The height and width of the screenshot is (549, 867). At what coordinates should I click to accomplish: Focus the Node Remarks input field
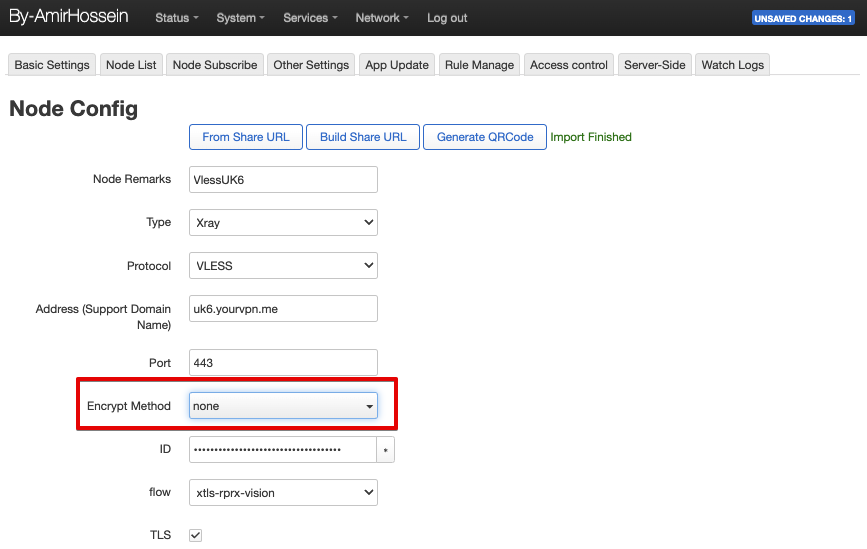283,179
